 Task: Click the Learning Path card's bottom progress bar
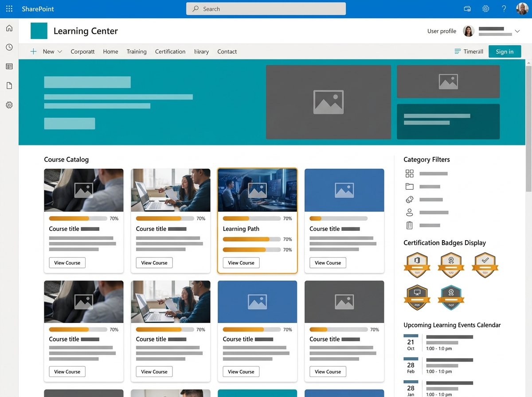tap(252, 250)
